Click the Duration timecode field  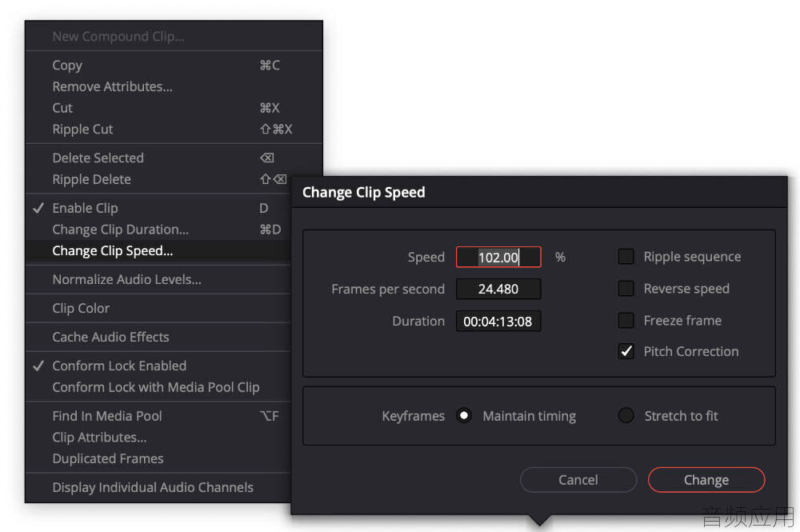click(x=498, y=322)
